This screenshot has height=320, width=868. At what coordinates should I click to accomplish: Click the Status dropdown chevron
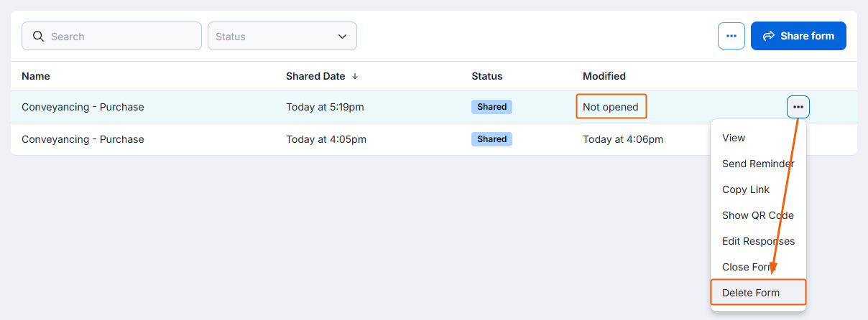(x=342, y=37)
